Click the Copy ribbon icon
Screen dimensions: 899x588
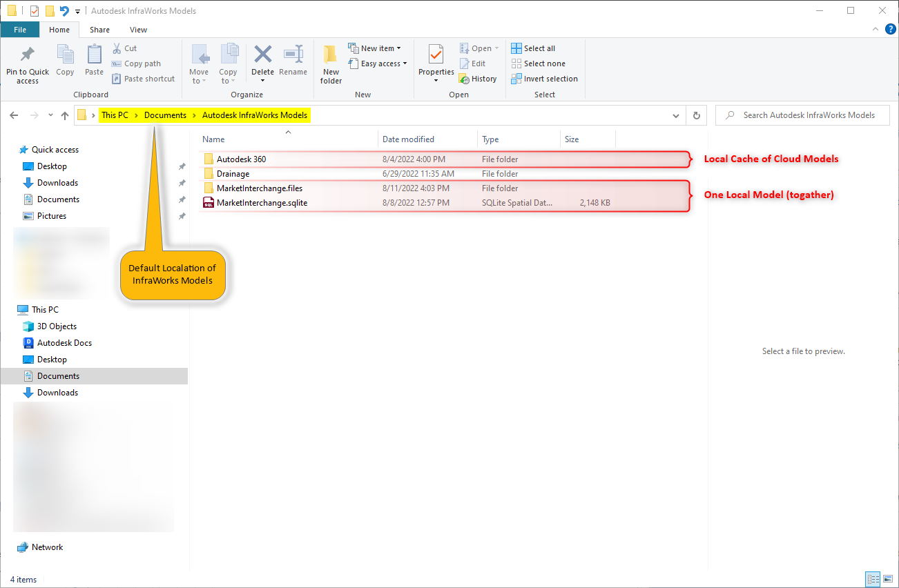pyautogui.click(x=65, y=61)
